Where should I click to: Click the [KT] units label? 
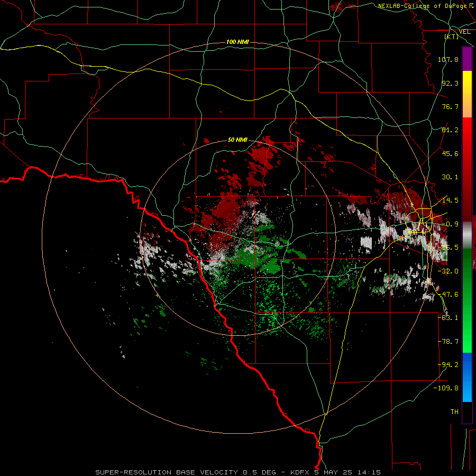[452, 36]
